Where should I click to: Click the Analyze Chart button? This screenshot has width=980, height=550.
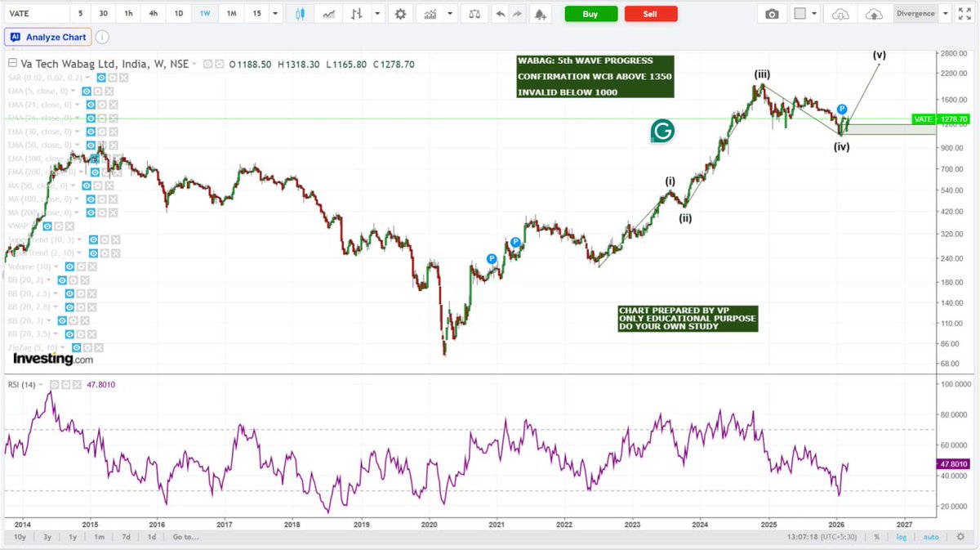pyautogui.click(x=47, y=37)
